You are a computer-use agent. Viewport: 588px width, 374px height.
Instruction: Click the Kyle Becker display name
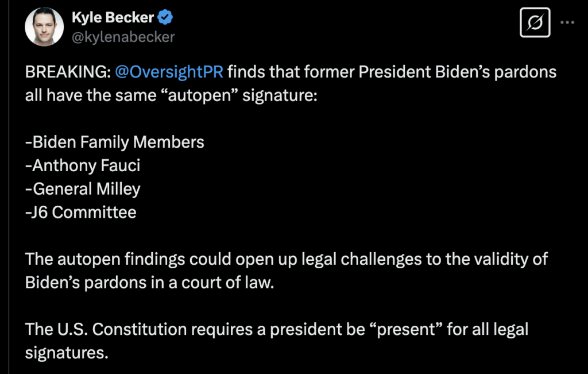(113, 18)
